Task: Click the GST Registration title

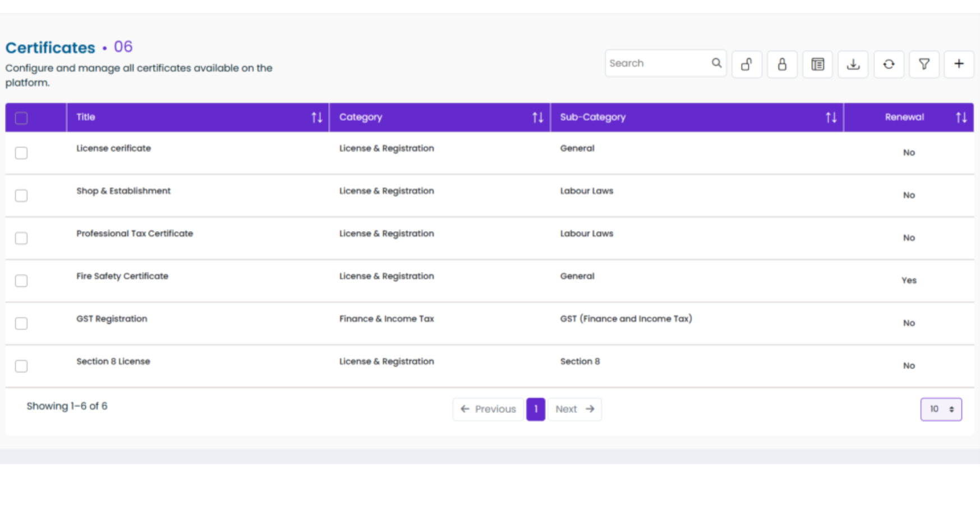Action: tap(112, 319)
